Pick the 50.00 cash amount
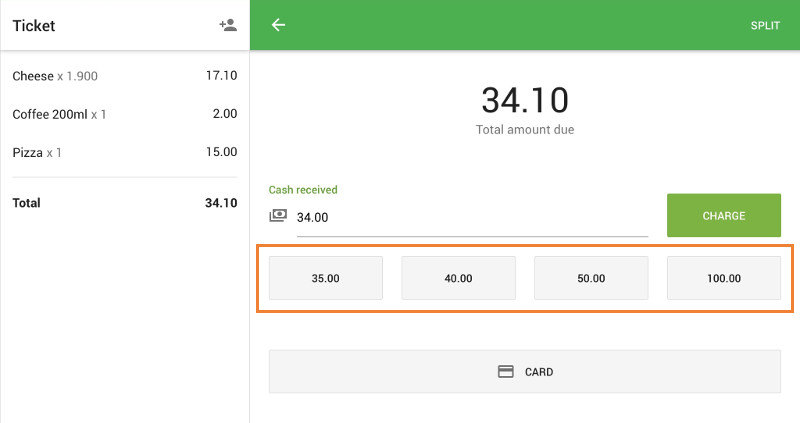The width and height of the screenshot is (800, 423). coord(591,278)
